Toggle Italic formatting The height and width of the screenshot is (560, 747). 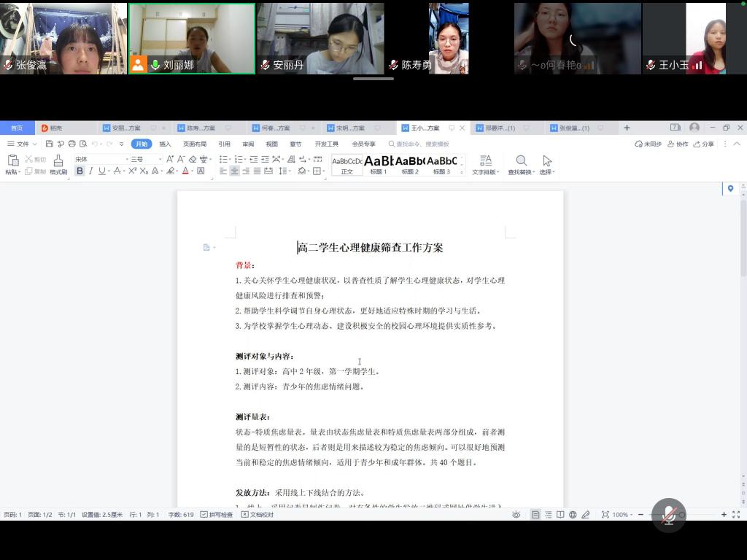pyautogui.click(x=90, y=171)
